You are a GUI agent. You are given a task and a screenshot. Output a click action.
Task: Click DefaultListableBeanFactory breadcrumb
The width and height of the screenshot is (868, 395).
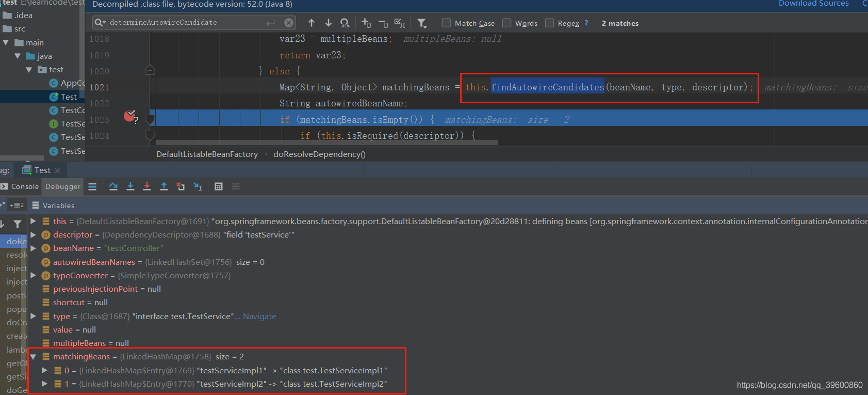[x=207, y=154]
